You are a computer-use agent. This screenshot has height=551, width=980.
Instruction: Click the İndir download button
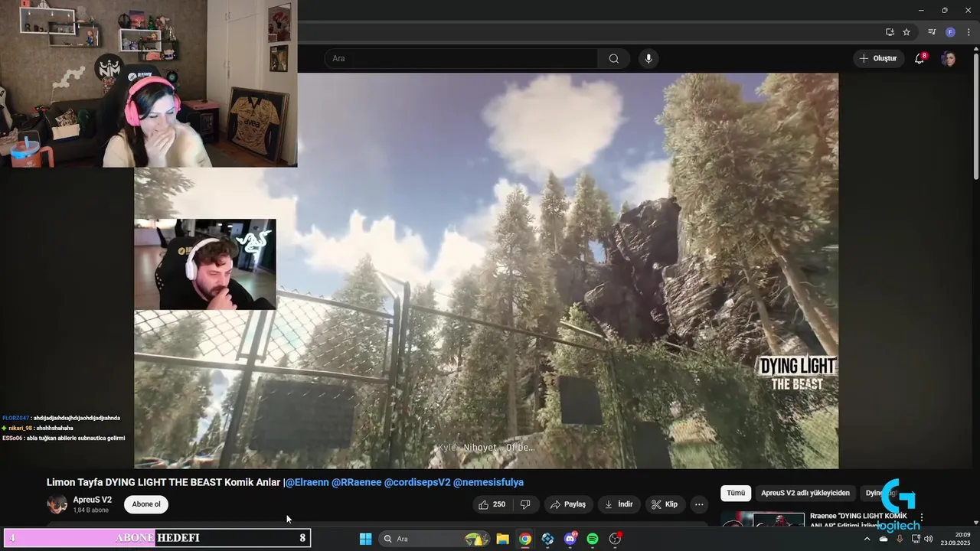coord(619,504)
